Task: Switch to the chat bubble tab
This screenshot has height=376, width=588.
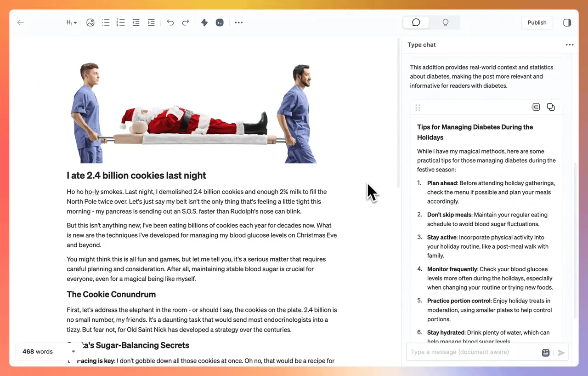Action: pyautogui.click(x=416, y=23)
